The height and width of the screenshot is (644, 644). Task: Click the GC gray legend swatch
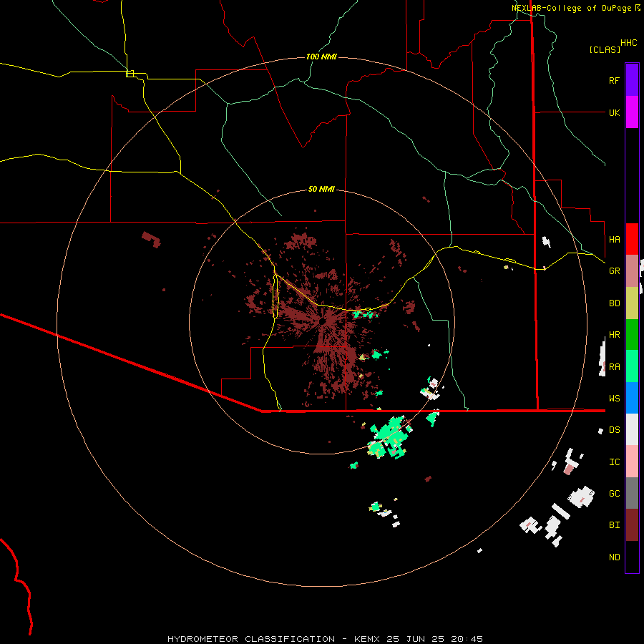[x=632, y=493]
